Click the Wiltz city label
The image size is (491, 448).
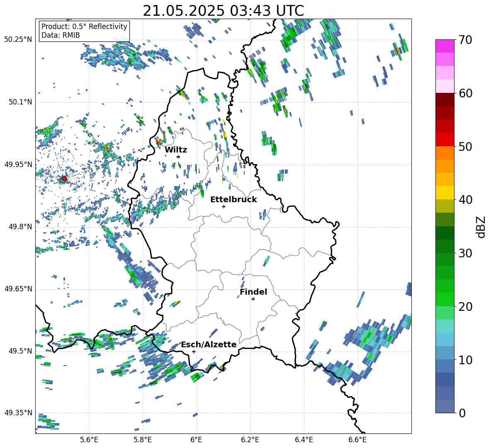click(176, 150)
